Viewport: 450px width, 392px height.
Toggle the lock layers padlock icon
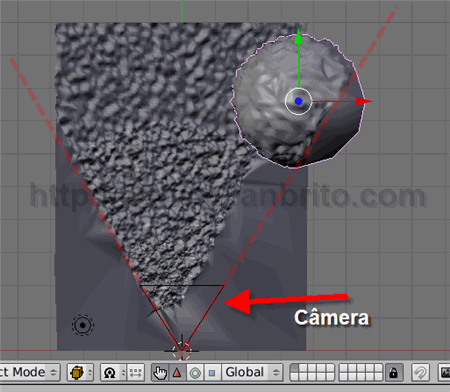394,372
